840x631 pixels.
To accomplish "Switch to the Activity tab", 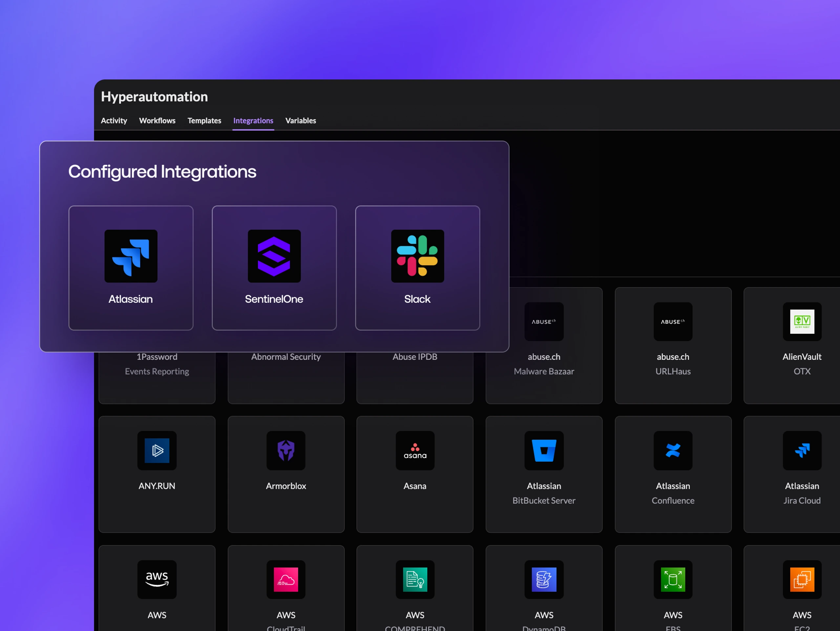I will tap(114, 120).
